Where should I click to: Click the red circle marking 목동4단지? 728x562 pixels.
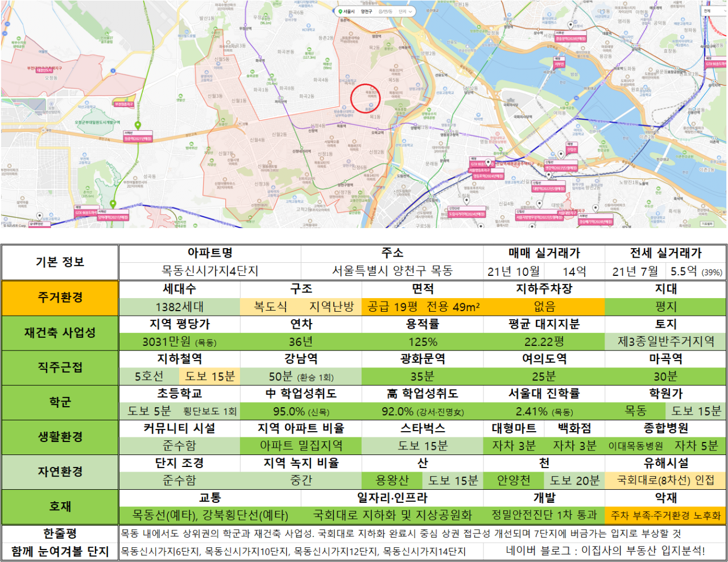[x=365, y=98]
